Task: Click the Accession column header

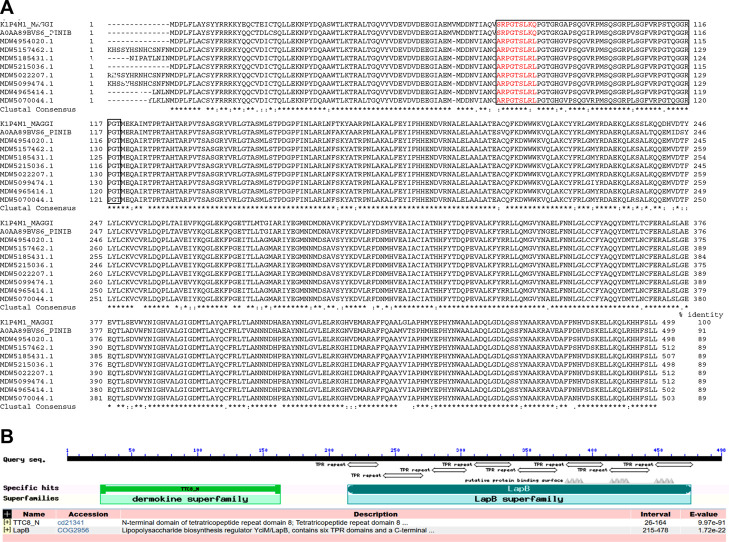Action: pyautogui.click(x=88, y=514)
